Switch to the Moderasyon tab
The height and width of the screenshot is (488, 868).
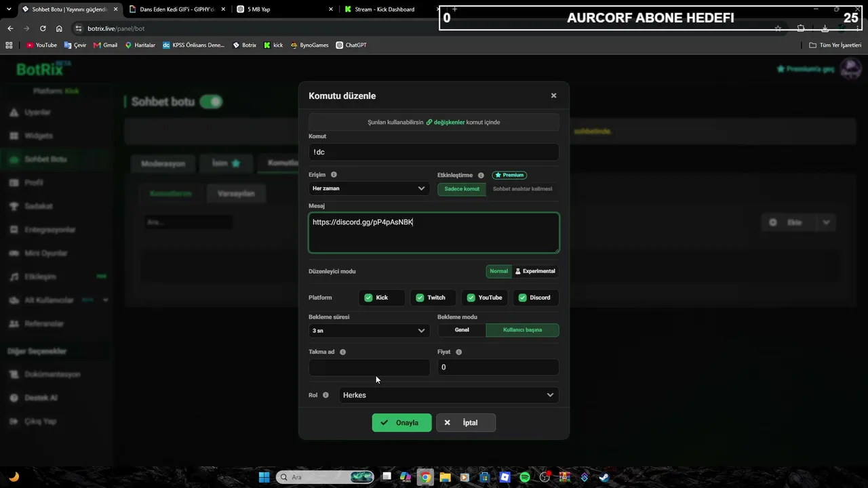click(x=163, y=163)
